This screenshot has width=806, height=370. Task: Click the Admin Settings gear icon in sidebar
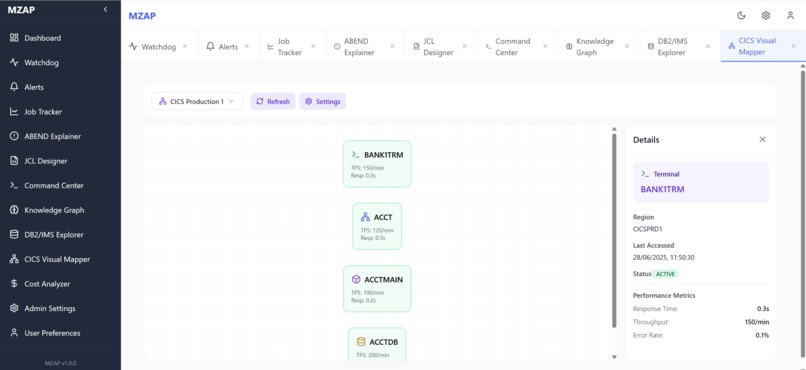14,308
